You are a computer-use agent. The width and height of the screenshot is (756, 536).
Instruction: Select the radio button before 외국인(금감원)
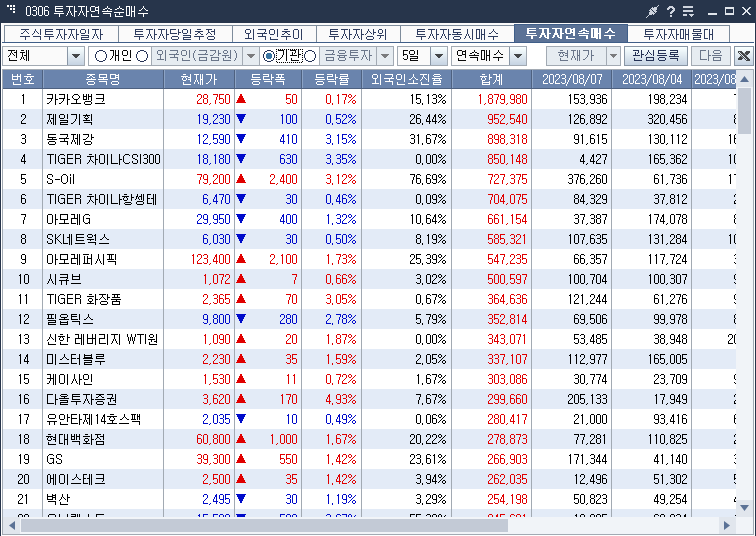pos(142,56)
